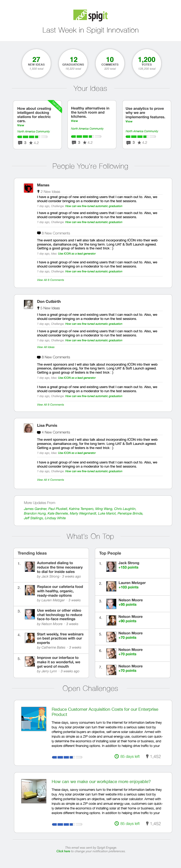Click lightbulb icon beside Don Cutbirth's 5 New Ideas

pyautogui.click(x=39, y=308)
